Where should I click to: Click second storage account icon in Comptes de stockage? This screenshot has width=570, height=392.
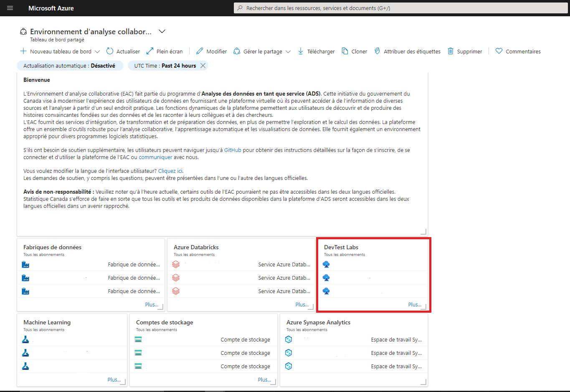pyautogui.click(x=138, y=353)
